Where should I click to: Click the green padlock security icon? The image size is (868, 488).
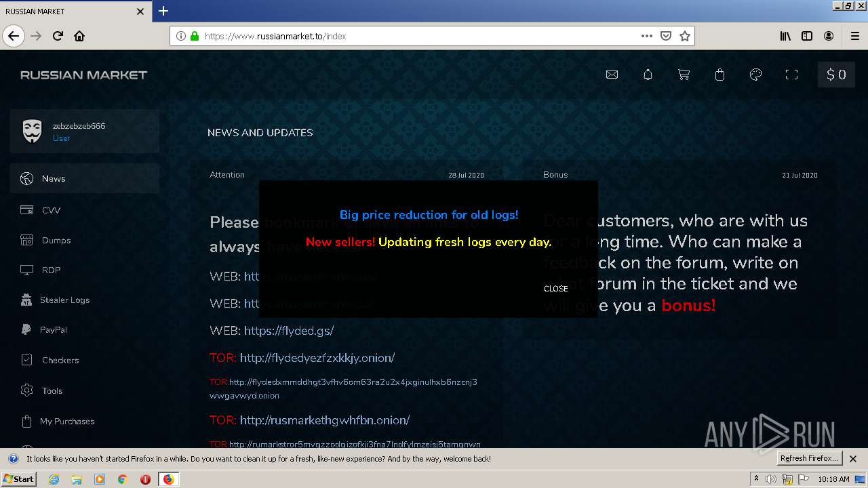click(195, 36)
